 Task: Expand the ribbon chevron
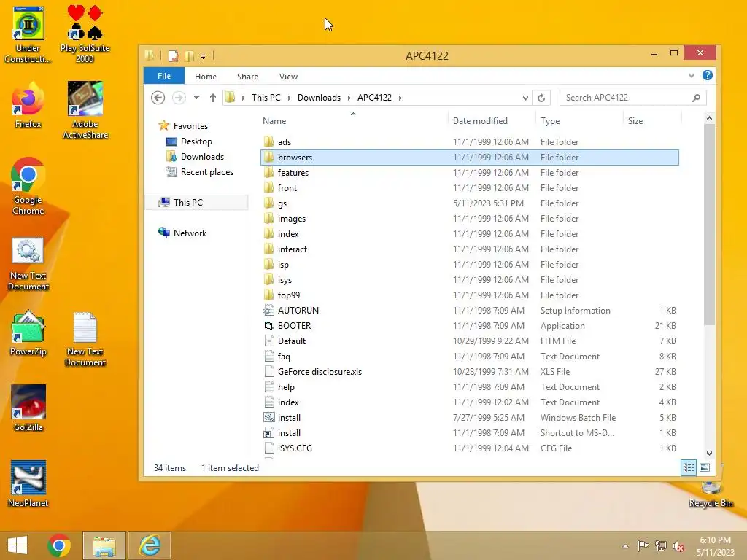(x=692, y=76)
